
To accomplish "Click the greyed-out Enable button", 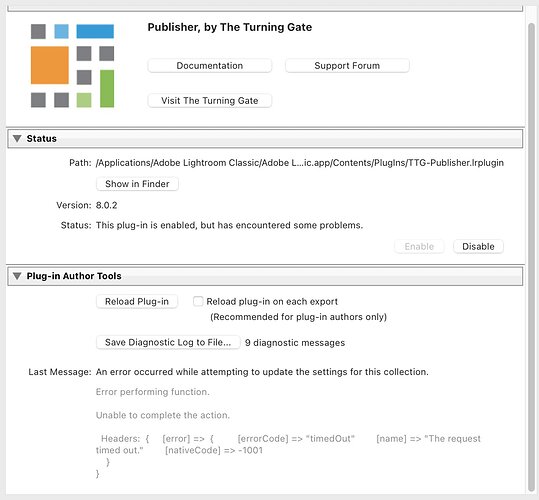I will (419, 246).
